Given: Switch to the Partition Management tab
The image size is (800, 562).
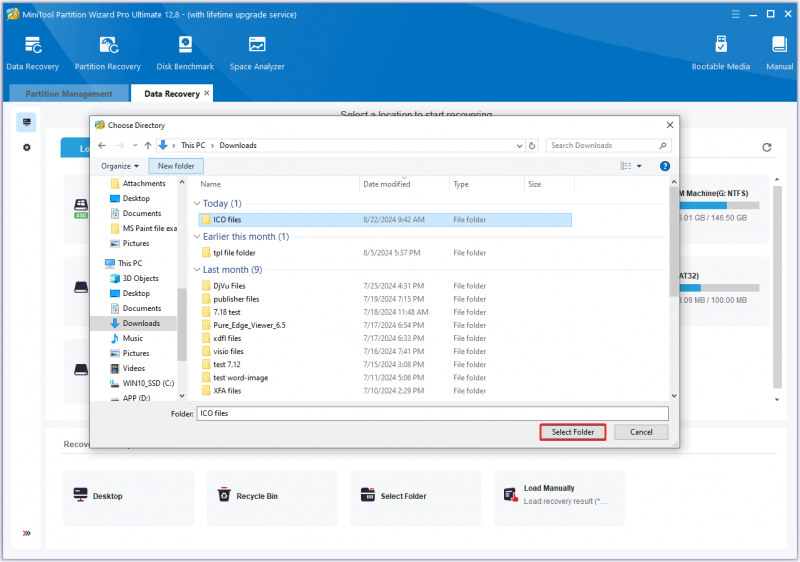Looking at the screenshot, I should coord(69,94).
